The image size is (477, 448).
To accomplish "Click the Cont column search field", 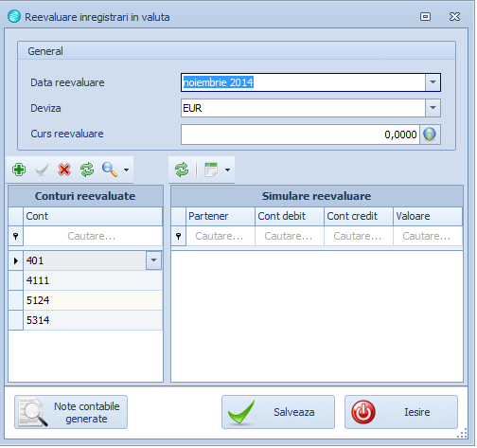I will [x=93, y=236].
